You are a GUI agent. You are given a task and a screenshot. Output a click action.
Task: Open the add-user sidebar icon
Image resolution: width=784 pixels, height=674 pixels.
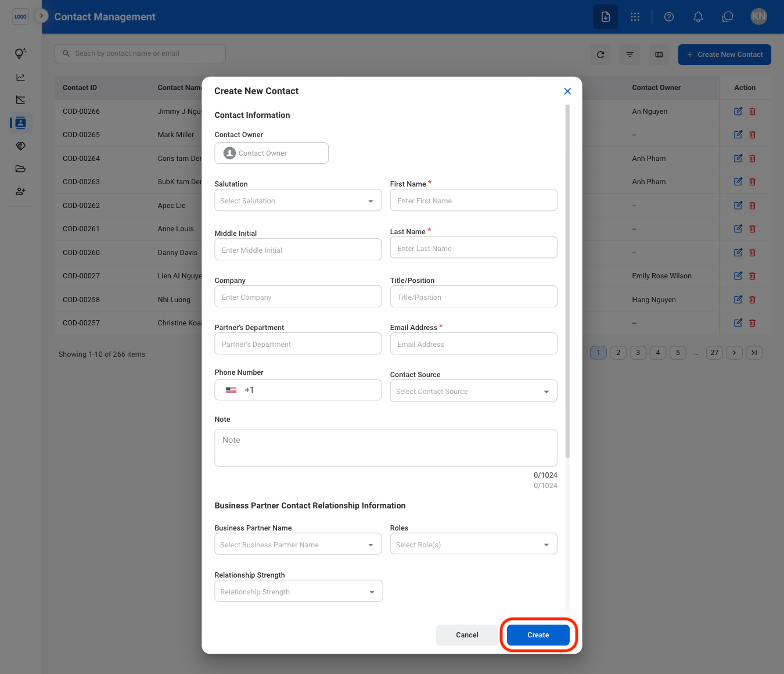pos(20,191)
